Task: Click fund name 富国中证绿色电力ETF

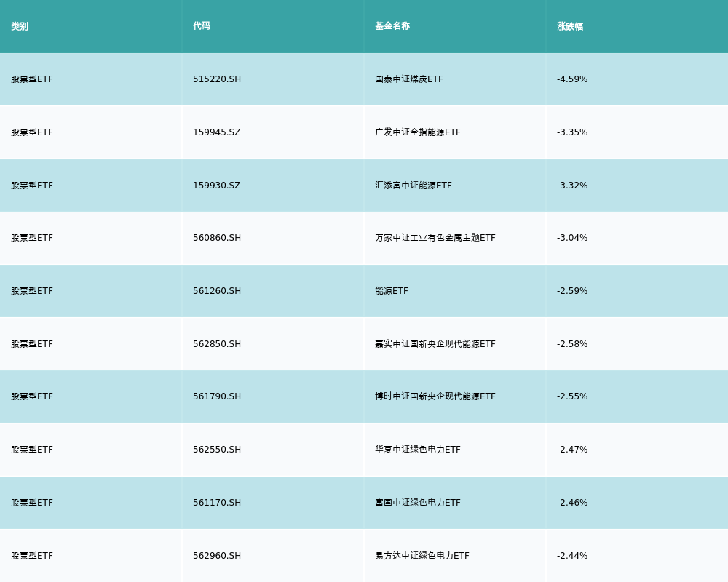Action: [418, 503]
